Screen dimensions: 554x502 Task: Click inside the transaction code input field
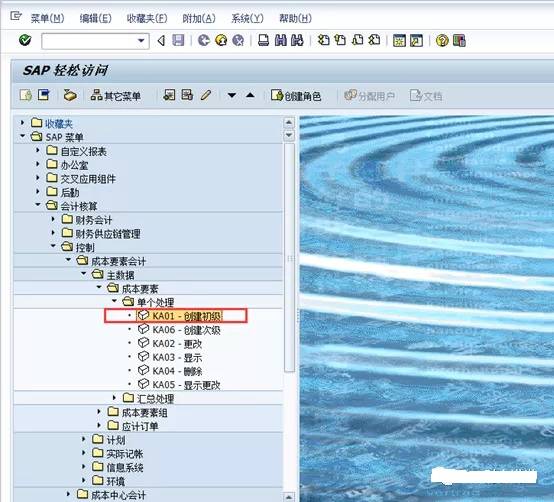pos(89,41)
